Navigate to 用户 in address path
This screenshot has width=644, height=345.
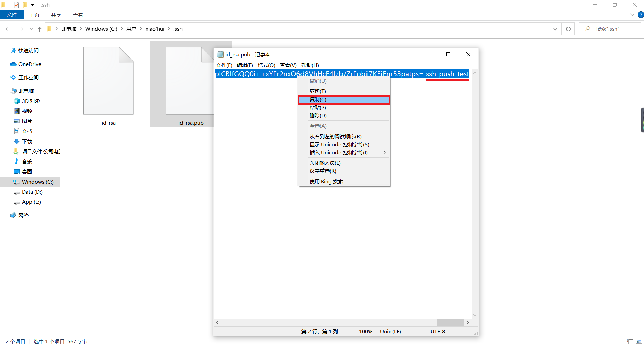point(131,29)
